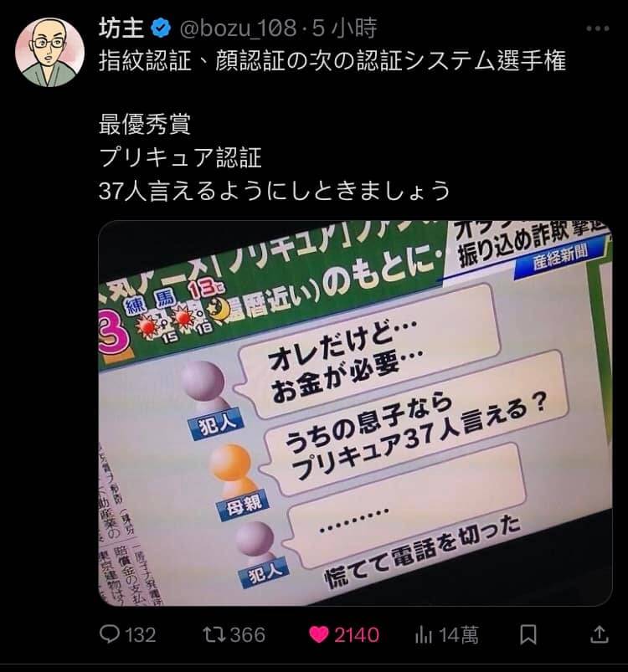Open the 坊主 profile avatar
Viewport: 628px width, 672px height.
[x=49, y=51]
